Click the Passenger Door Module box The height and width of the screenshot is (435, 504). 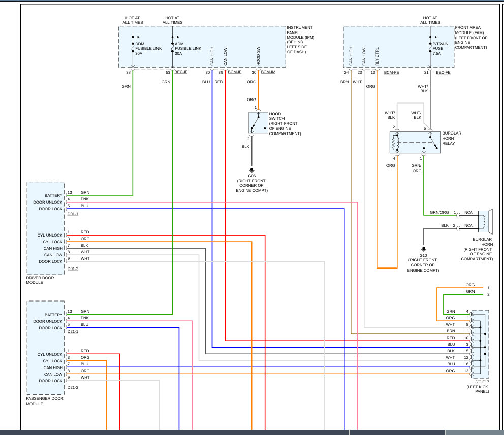pyautogui.click(x=46, y=348)
